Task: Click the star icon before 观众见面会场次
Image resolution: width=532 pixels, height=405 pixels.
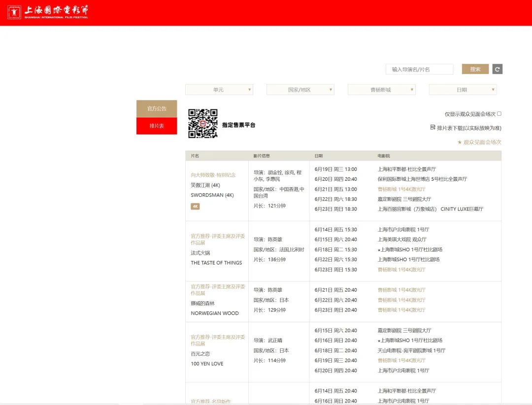Action: point(460,142)
